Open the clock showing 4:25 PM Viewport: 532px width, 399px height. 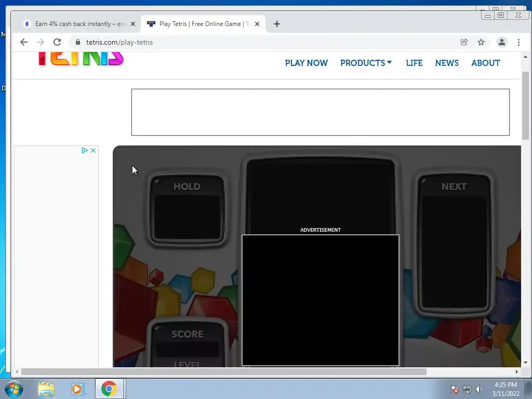pyautogui.click(x=506, y=389)
